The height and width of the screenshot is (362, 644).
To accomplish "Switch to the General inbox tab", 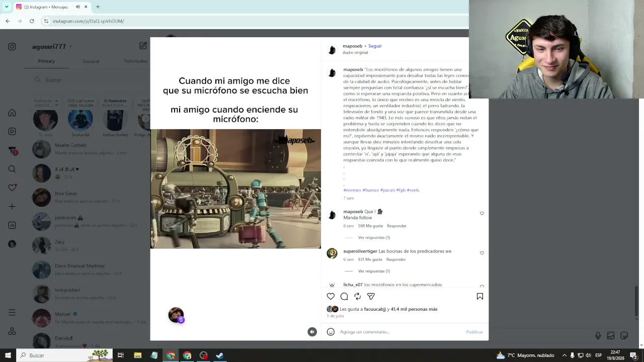I will (91, 61).
